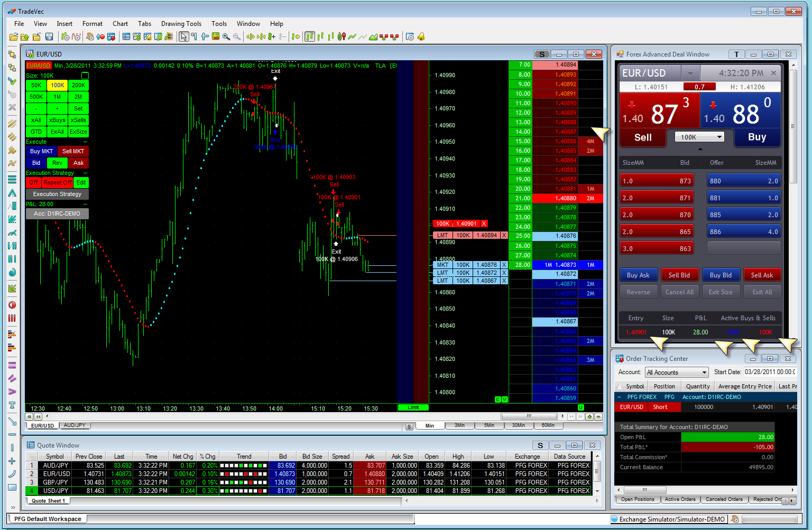Toggle the execution strategy Off button
812x530 pixels.
point(33,182)
